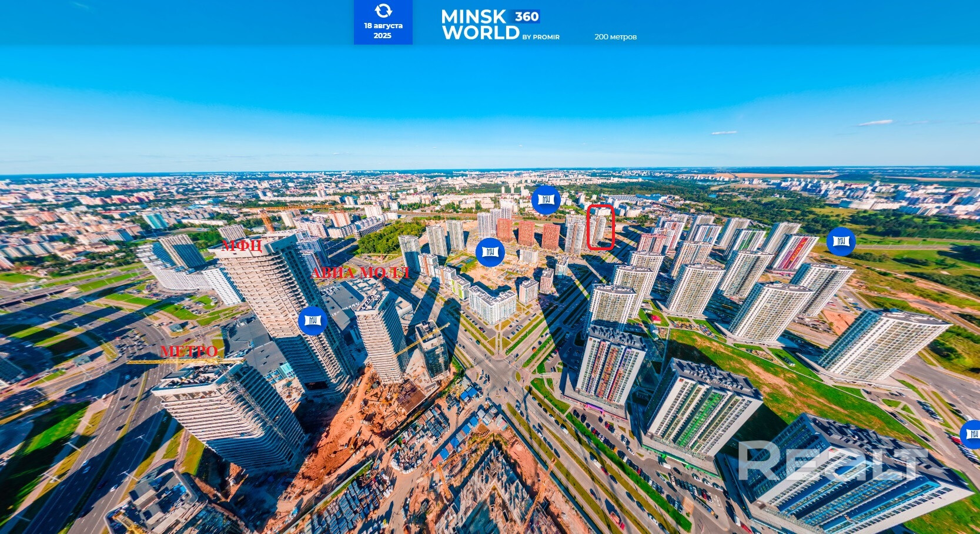Select the '200 метров' altitude label
The image size is (980, 534).
(x=615, y=37)
